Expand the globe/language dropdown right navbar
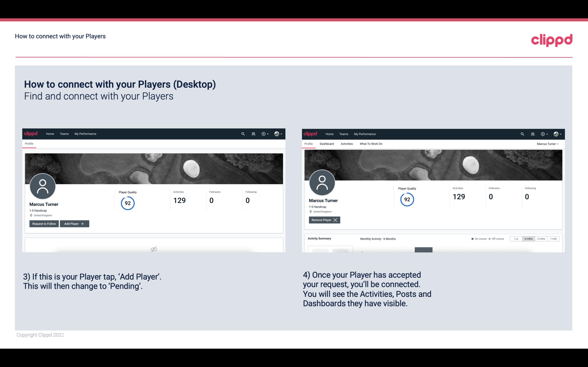Viewport: 588px width, 367px height. [557, 134]
